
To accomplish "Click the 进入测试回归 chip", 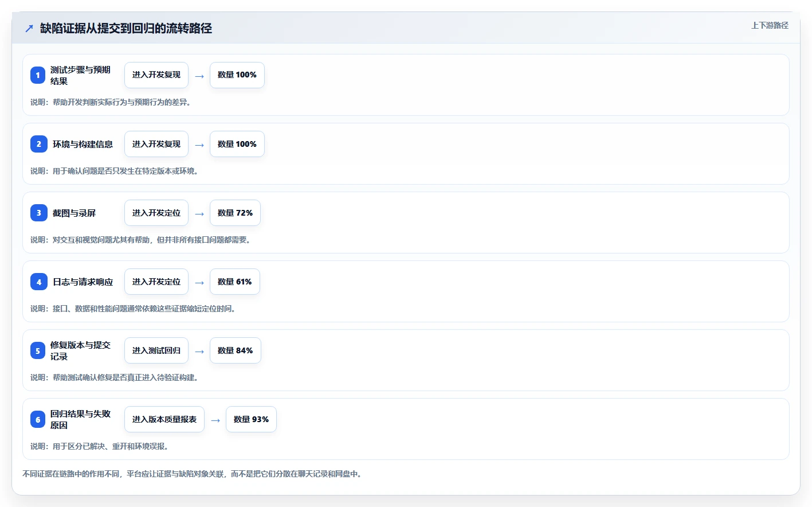I will point(156,350).
